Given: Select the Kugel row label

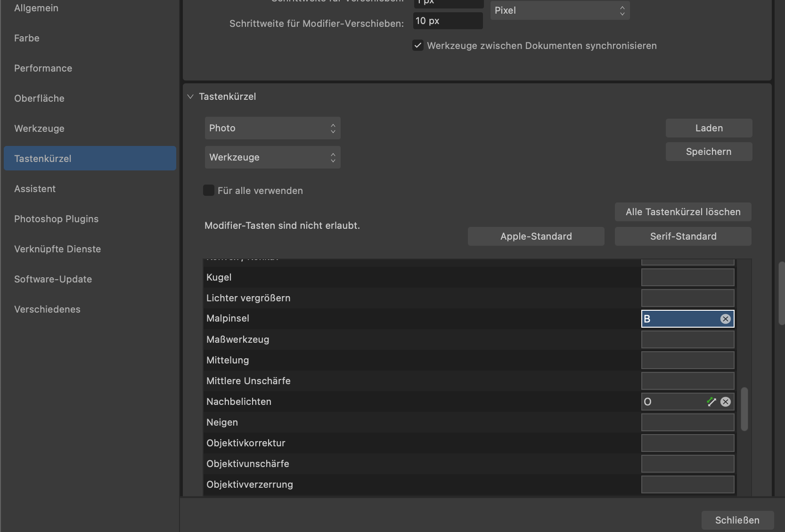Looking at the screenshot, I should coord(219,277).
